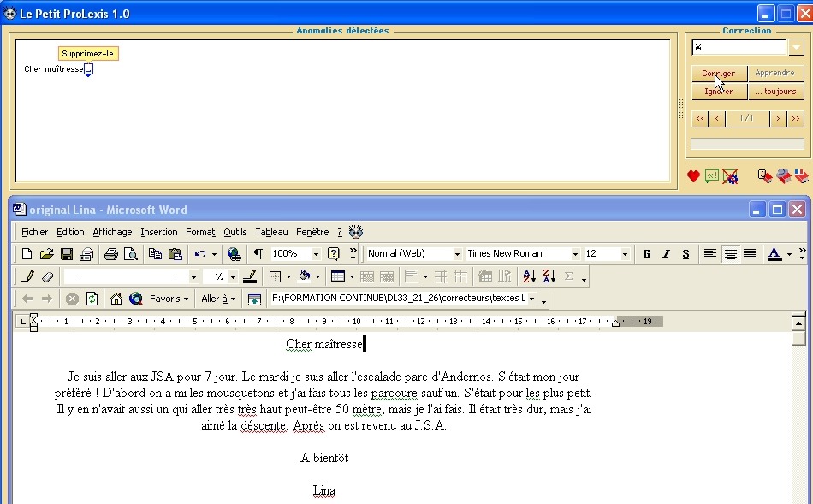Expand the ½ line weight dropdown
Viewport: 813px width, 504px height.
click(233, 277)
